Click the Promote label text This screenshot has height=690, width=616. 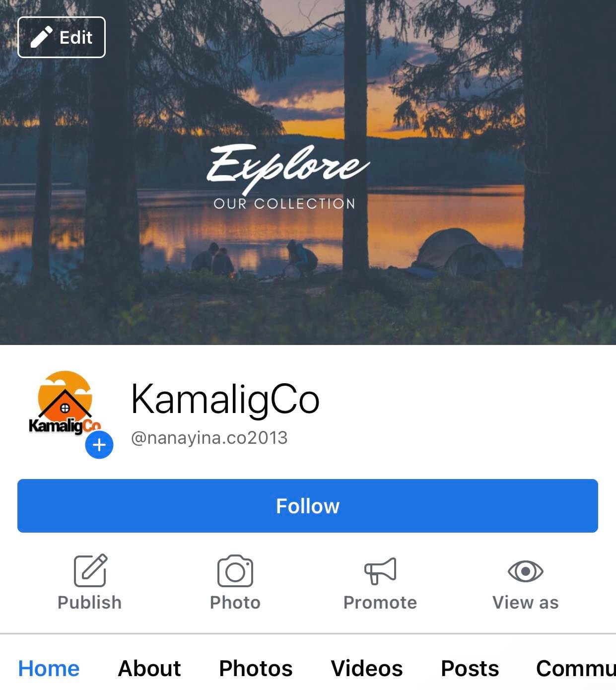tap(380, 602)
